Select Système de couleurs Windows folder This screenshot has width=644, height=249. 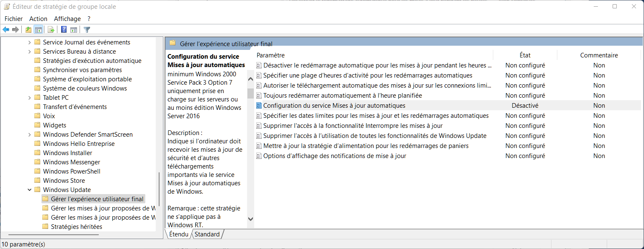click(x=85, y=88)
